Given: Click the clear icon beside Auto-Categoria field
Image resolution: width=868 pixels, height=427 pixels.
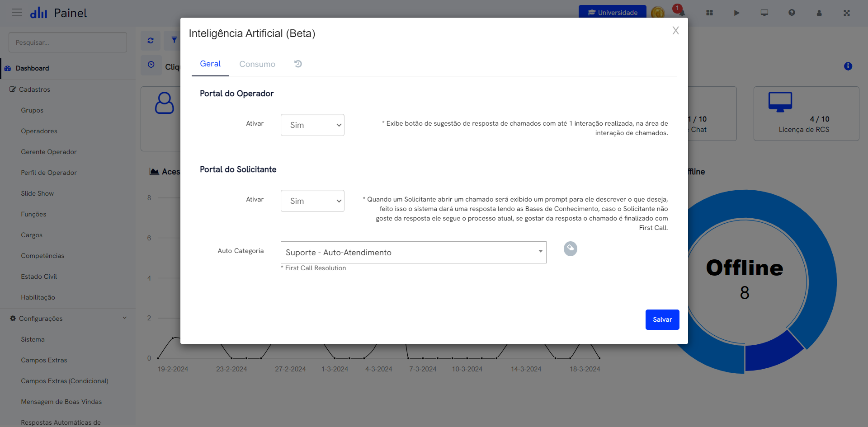Looking at the screenshot, I should pos(570,249).
